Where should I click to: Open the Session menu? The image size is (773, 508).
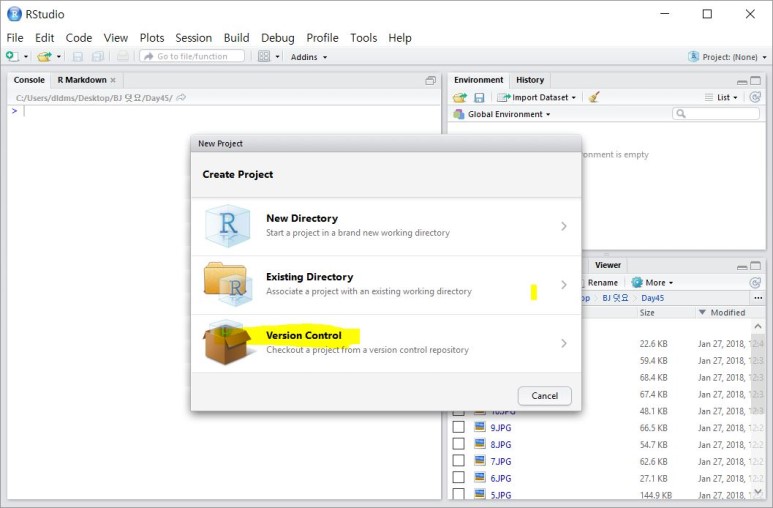[x=193, y=38]
